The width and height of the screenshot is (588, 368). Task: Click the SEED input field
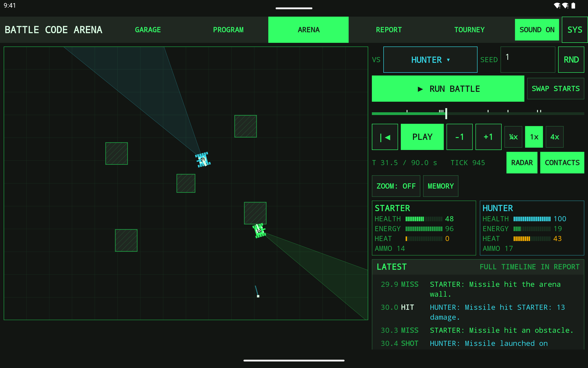click(528, 60)
